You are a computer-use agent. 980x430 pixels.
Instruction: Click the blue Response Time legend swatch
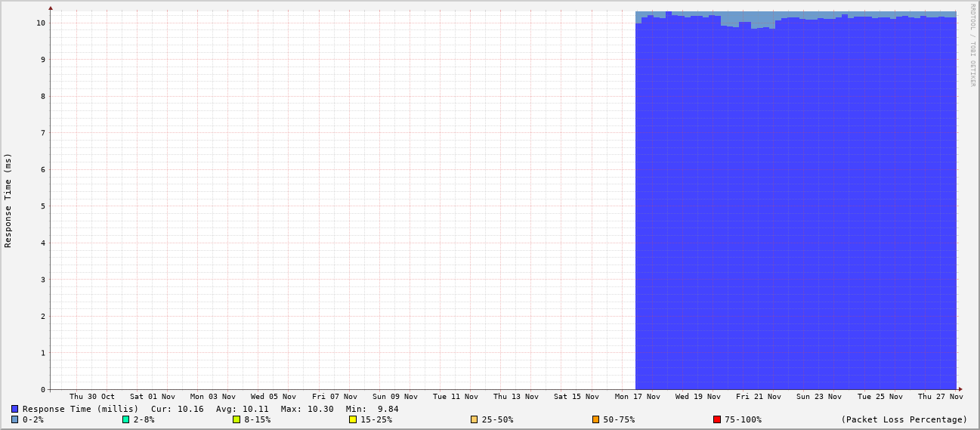click(x=14, y=409)
